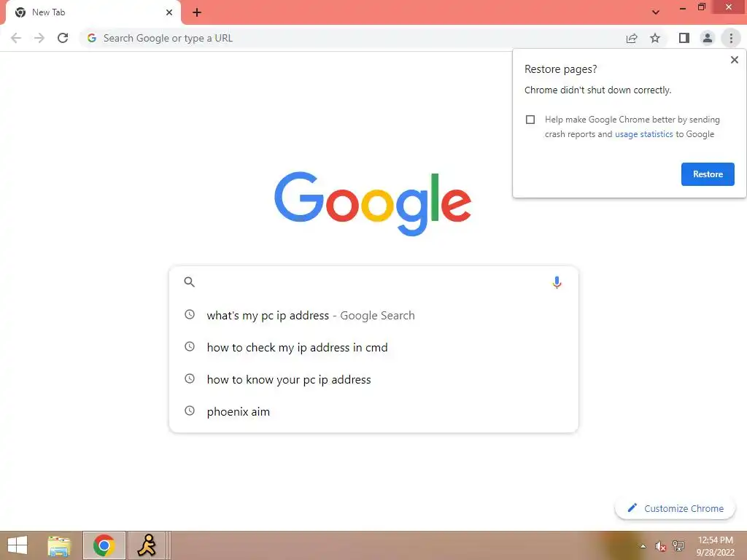Select "how to know your pc ip address"
Image resolution: width=747 pixels, height=560 pixels.
coord(373,379)
